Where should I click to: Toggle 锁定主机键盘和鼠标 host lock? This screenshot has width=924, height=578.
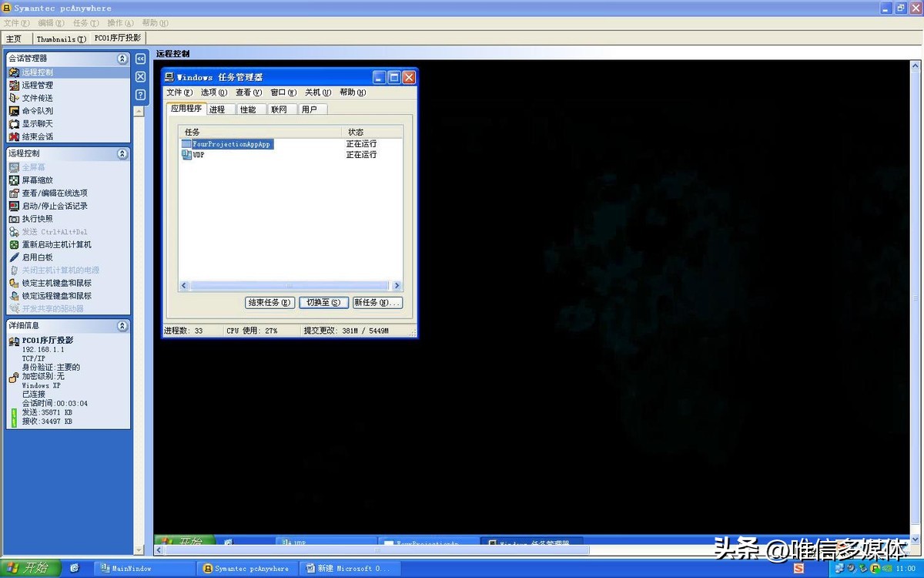point(14,283)
